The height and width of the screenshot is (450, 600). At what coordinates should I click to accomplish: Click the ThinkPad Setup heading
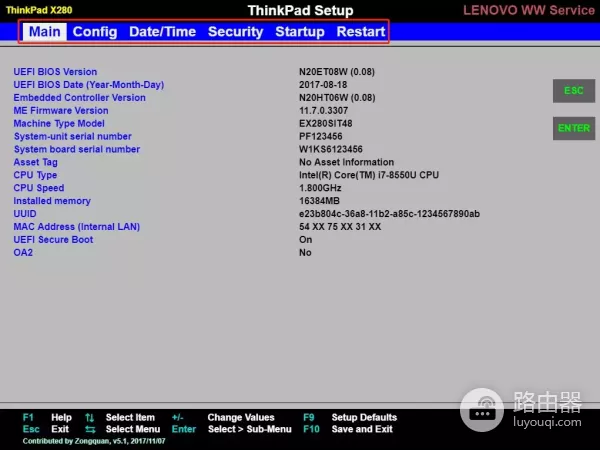point(300,10)
